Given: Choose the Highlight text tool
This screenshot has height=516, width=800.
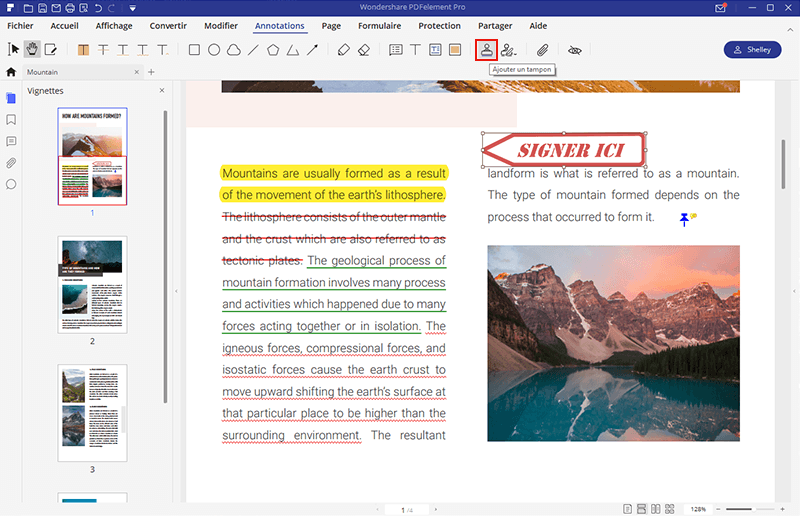Looking at the screenshot, I should (x=83, y=50).
